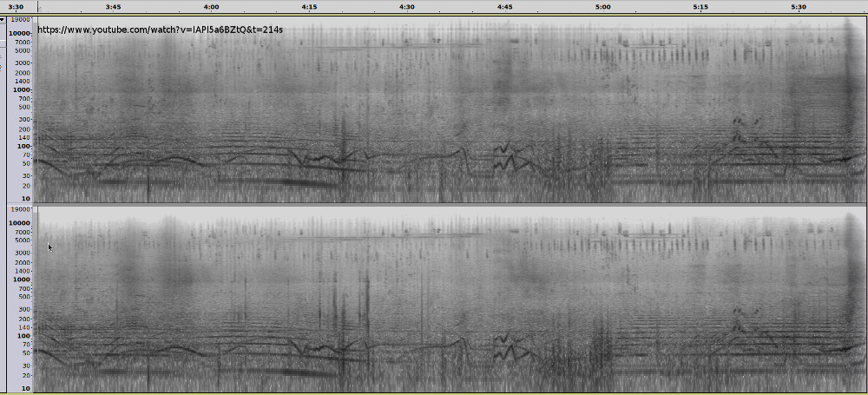Click 19000 at top of lower frequency scale
The width and height of the screenshot is (868, 395).
click(21, 210)
